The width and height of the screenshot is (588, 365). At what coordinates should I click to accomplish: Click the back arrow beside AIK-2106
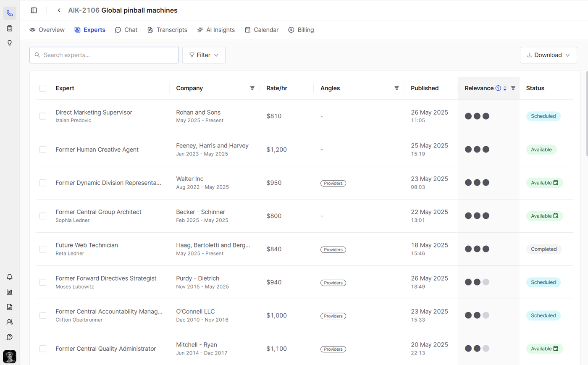[x=59, y=10]
